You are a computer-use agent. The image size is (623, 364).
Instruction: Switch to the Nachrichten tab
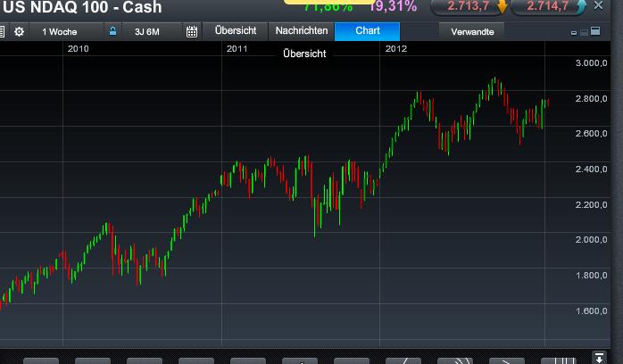[302, 31]
